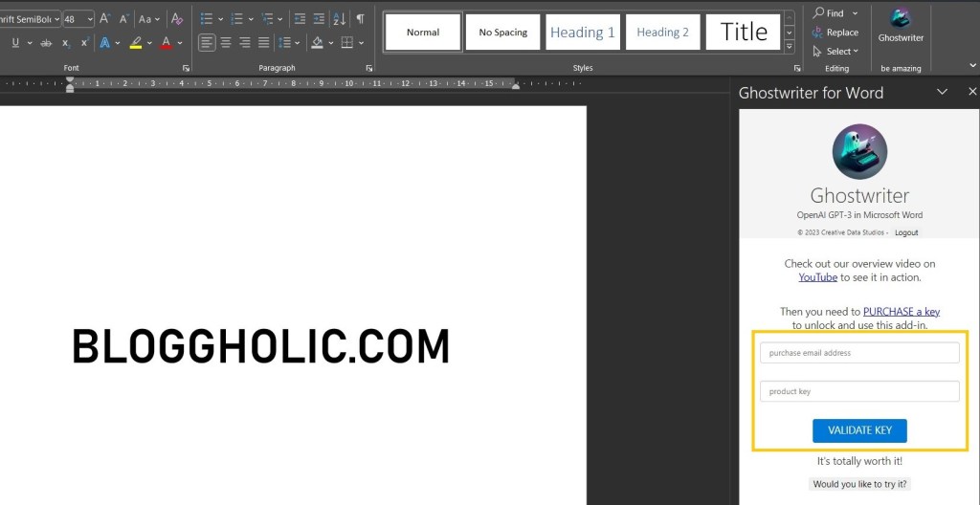This screenshot has width=980, height=505.
Task: Expand the styles gallery more arrow
Action: (790, 47)
